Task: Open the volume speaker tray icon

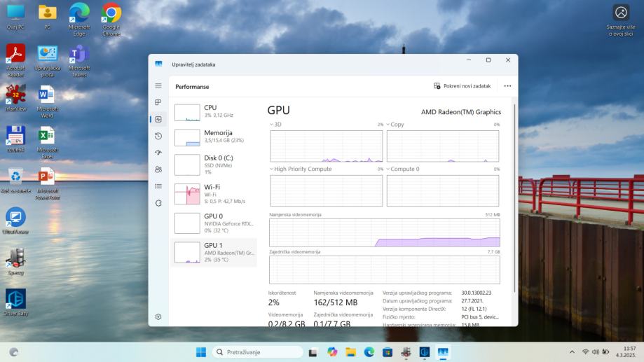Action: coord(596,352)
